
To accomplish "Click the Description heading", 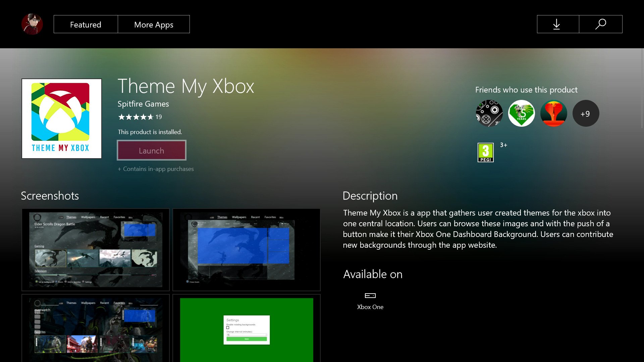I will (x=370, y=196).
